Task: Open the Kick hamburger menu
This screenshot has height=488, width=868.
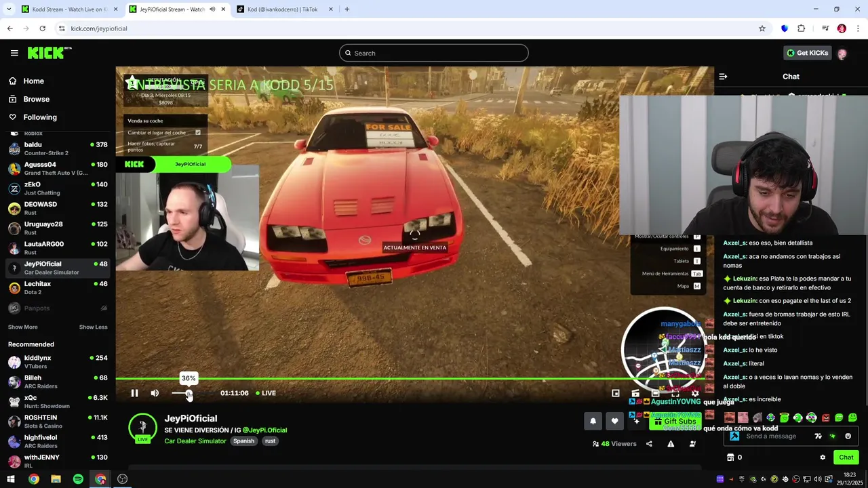Action: point(14,53)
